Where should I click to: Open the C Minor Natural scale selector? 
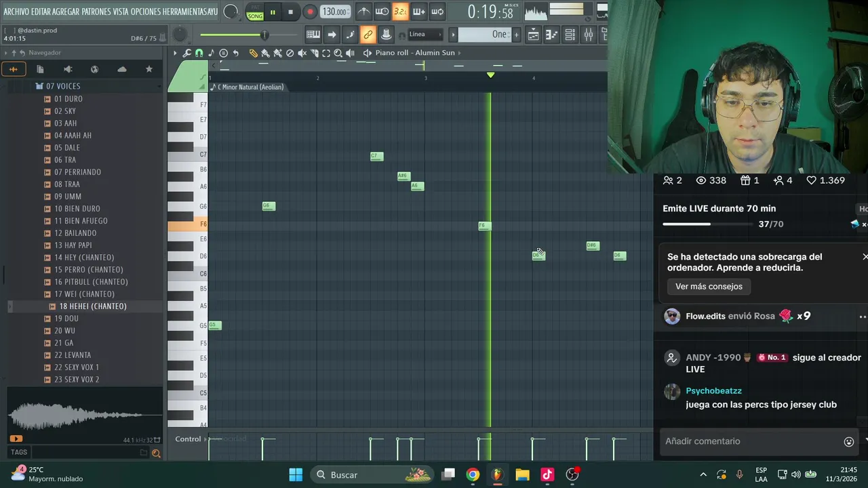tap(248, 87)
